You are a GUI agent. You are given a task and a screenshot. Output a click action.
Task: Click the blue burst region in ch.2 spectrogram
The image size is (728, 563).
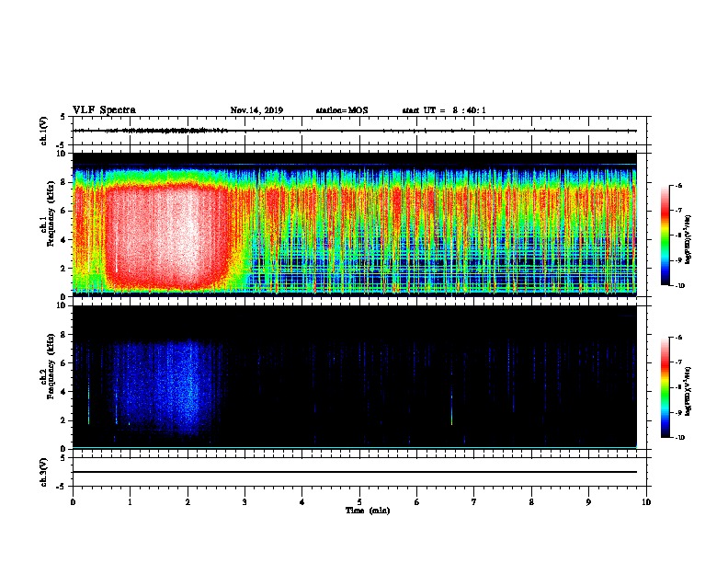pyautogui.click(x=167, y=388)
